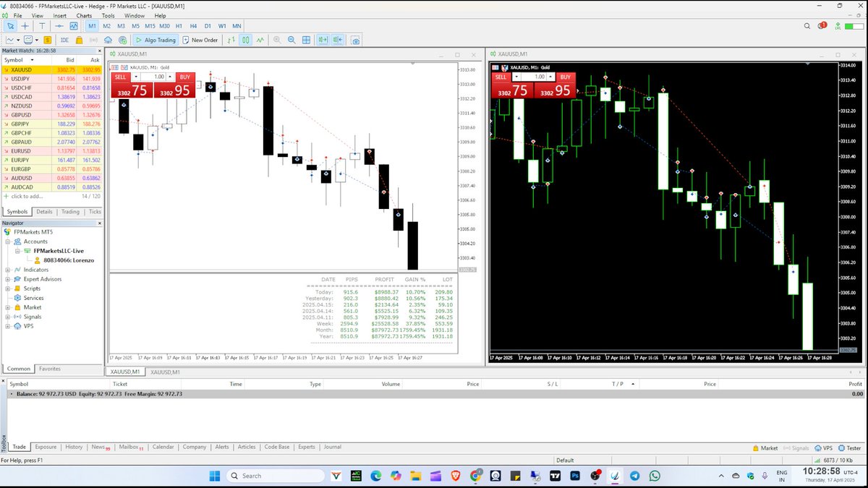Screen dimensions: 868x488
Task: Open templates dropdown arrow in toolbar
Action: coord(36,40)
